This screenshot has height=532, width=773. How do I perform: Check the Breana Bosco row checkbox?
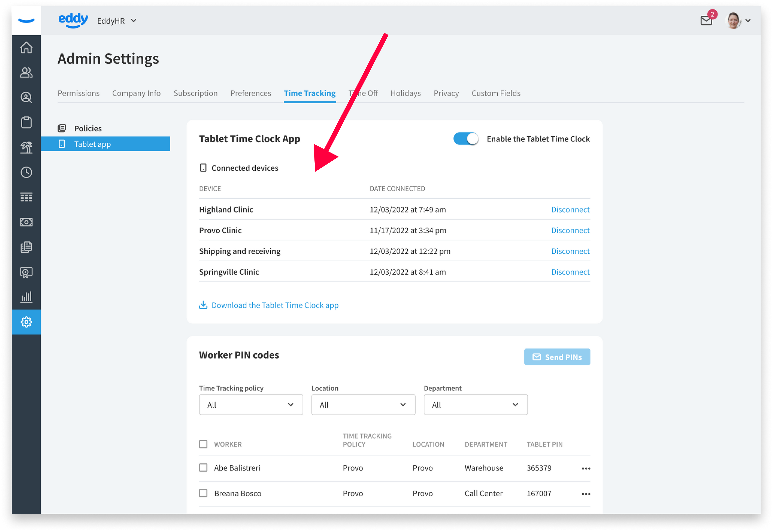point(203,493)
